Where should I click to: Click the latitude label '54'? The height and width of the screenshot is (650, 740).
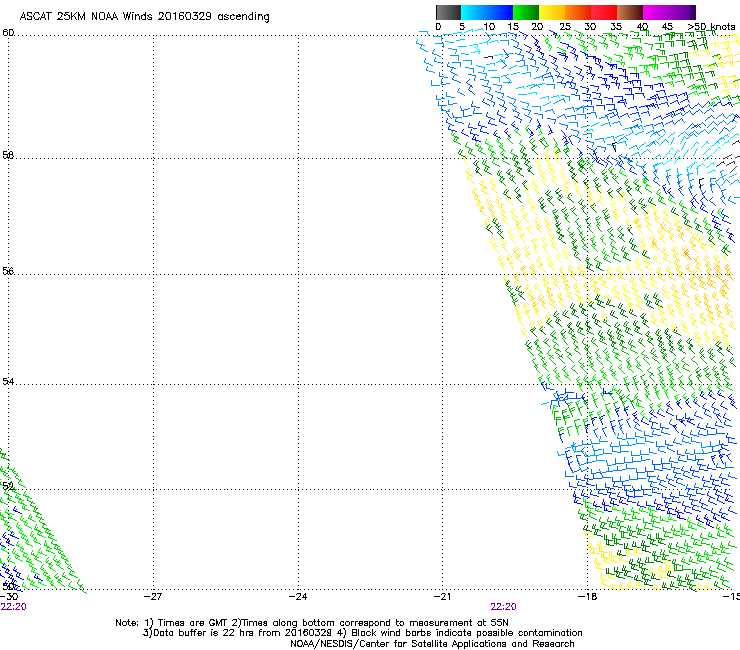pyautogui.click(x=8, y=381)
